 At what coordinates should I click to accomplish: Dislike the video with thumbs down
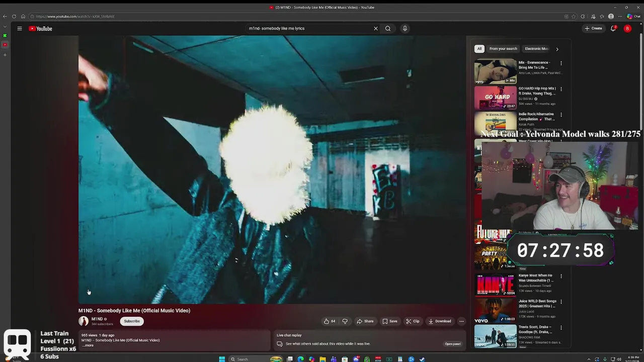[345, 321]
